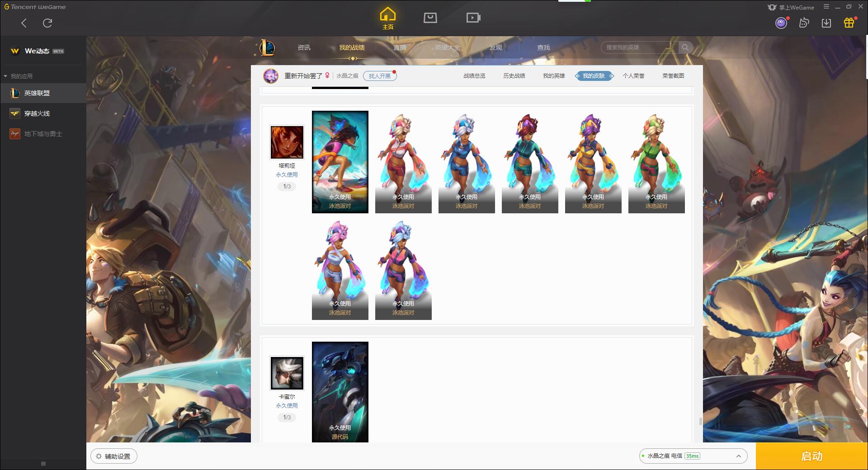This screenshot has height=470, width=868.
Task: Click the We动态 logo in sidebar
Action: coord(15,51)
